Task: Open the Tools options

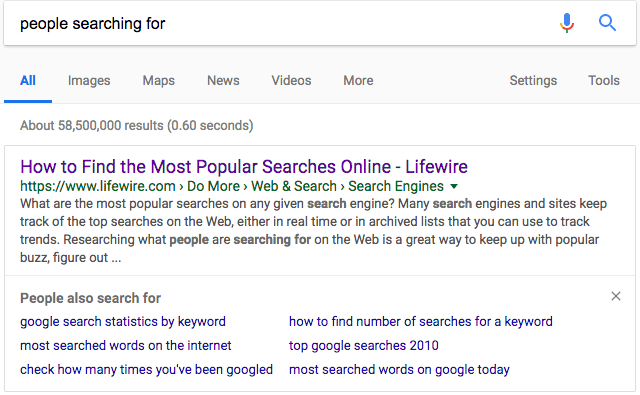Action: pos(604,80)
